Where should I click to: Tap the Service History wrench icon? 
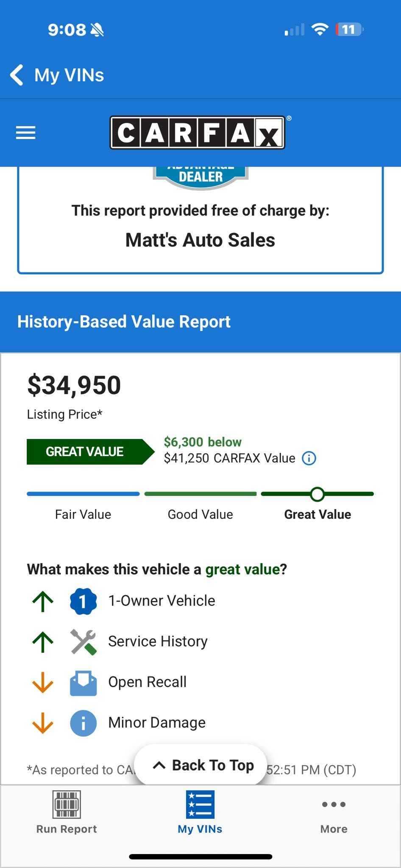(x=83, y=642)
